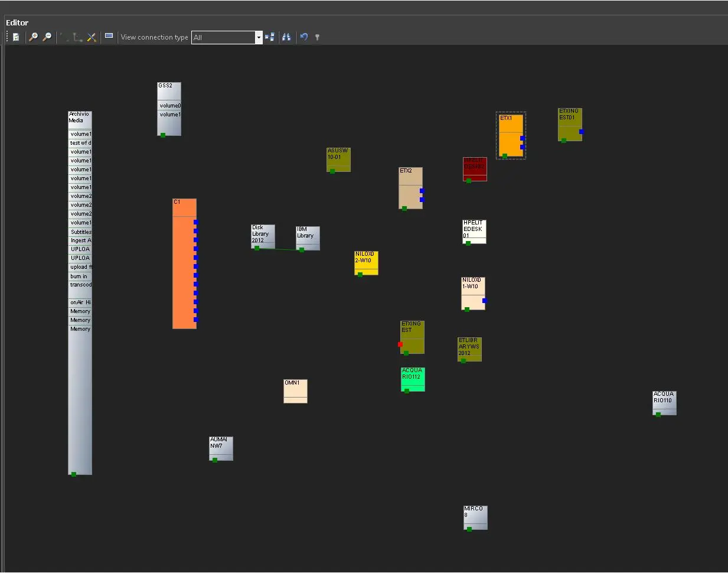Viewport: 728px width, 573px height.
Task: Click the red port on ETXINGEST node
Action: (x=400, y=344)
